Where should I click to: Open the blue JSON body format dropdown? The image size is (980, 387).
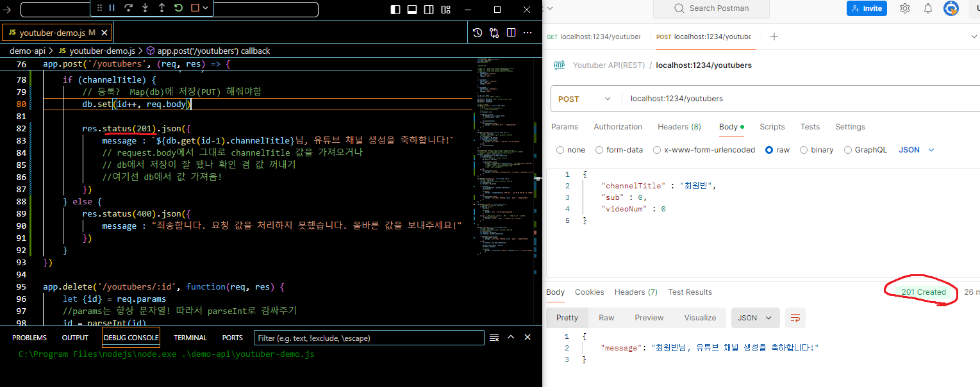pos(917,150)
